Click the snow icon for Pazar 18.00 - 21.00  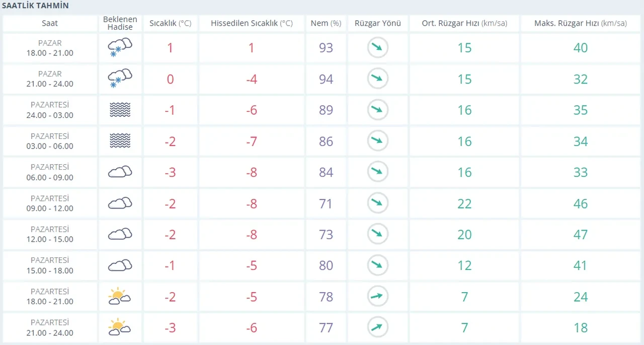[x=120, y=48]
